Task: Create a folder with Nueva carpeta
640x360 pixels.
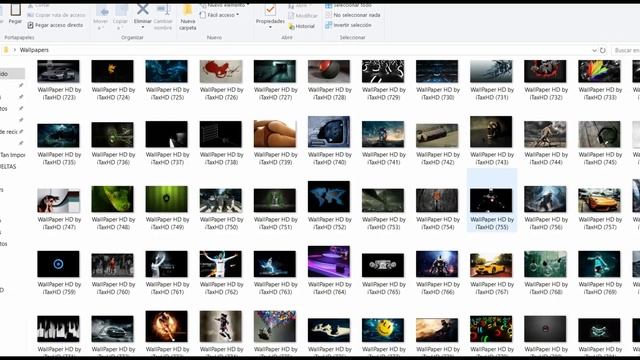Action: (188, 17)
